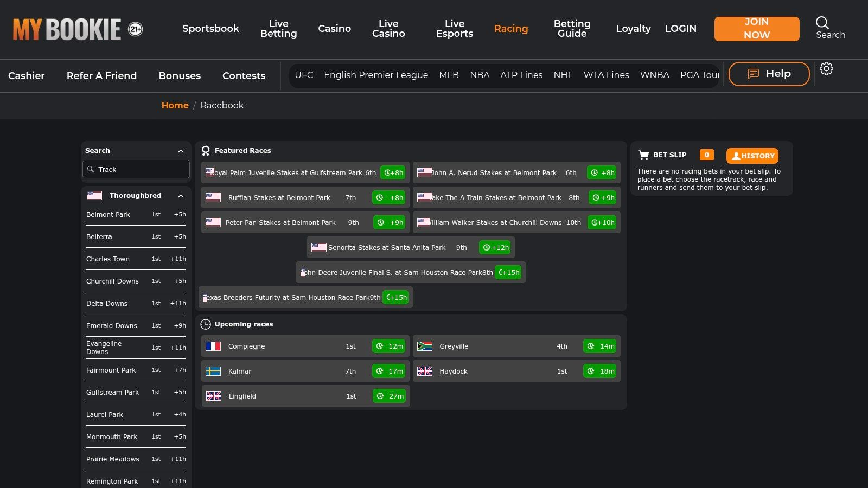View bet HISTORY
This screenshot has height=488, width=868.
[x=752, y=156]
